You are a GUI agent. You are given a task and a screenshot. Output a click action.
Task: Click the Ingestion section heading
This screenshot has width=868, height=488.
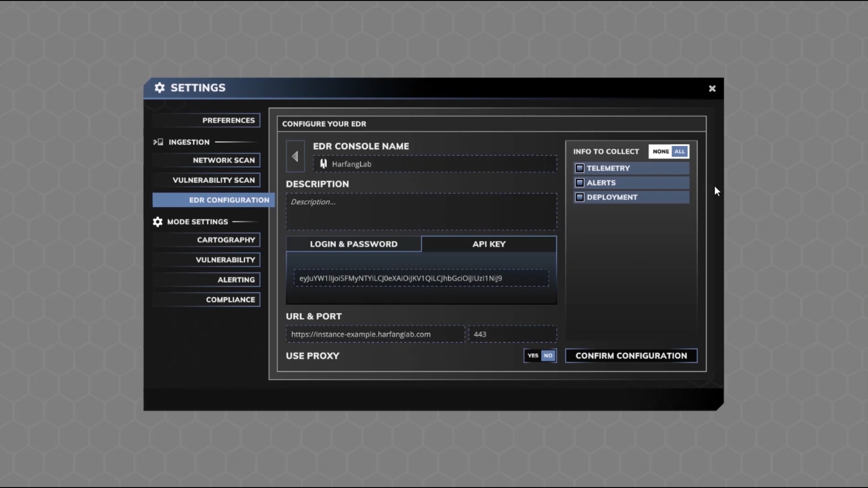tap(189, 142)
